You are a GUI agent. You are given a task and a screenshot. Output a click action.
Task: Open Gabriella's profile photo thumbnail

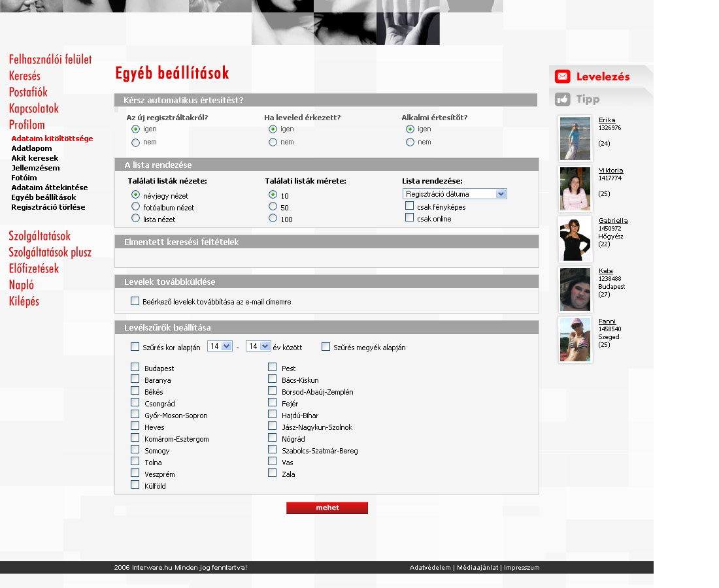tap(575, 239)
